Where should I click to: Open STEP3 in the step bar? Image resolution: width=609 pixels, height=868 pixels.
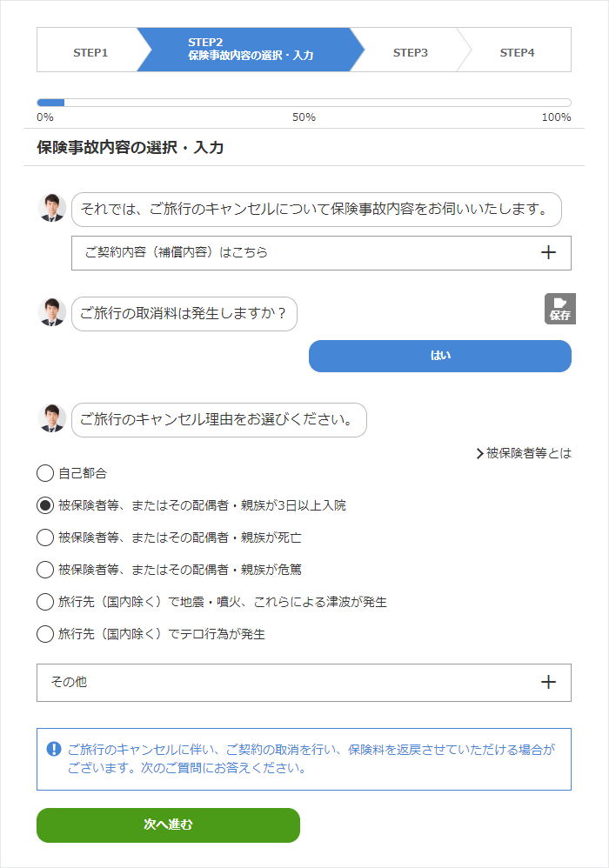click(411, 52)
